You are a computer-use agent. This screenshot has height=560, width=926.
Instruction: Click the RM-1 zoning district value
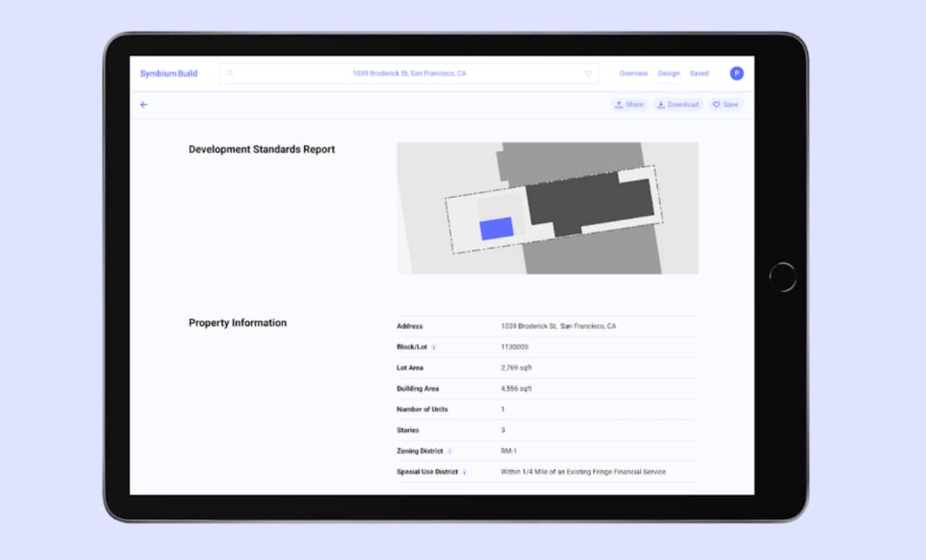click(x=510, y=451)
